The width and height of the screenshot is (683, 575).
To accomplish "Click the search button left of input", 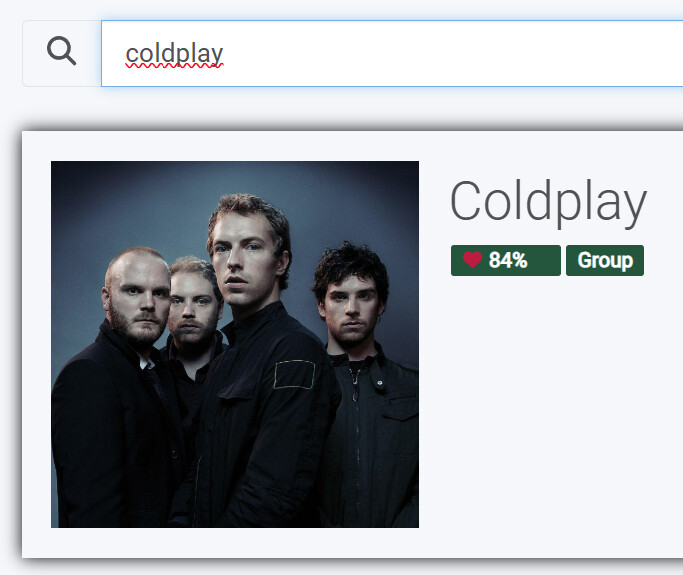I will tap(62, 54).
